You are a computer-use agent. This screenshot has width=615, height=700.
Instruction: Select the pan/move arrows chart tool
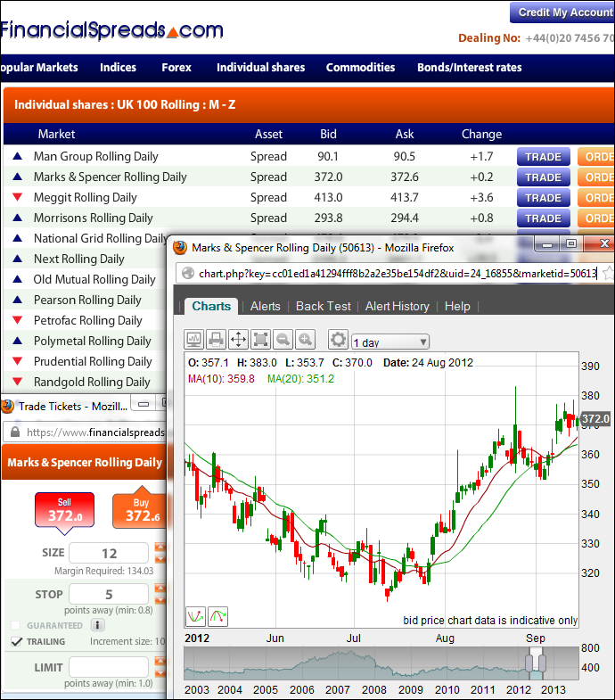[238, 339]
